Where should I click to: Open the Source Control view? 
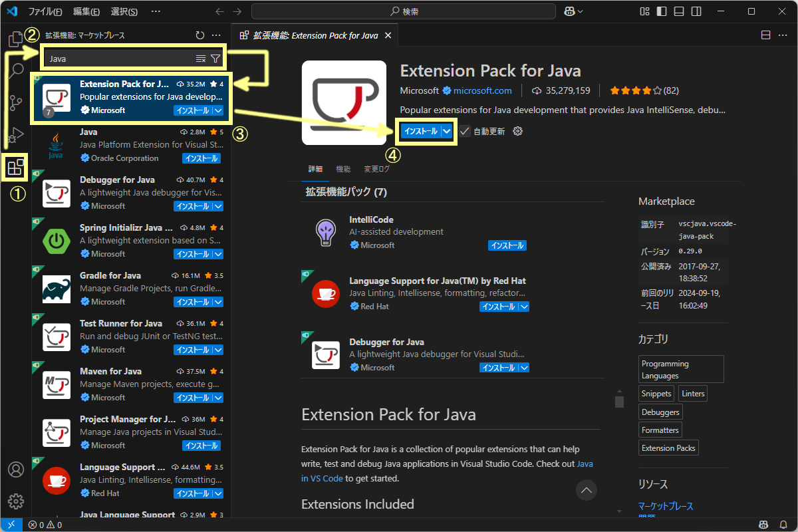pyautogui.click(x=15, y=103)
